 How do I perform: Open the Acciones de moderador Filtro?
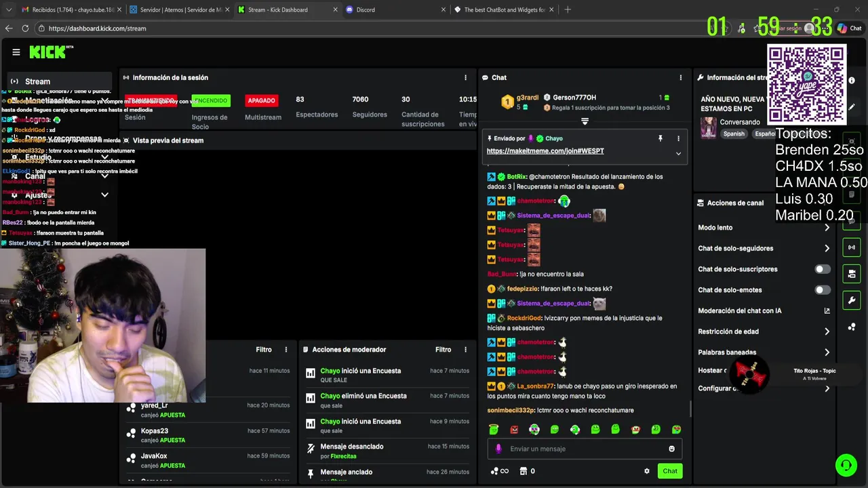(x=443, y=350)
